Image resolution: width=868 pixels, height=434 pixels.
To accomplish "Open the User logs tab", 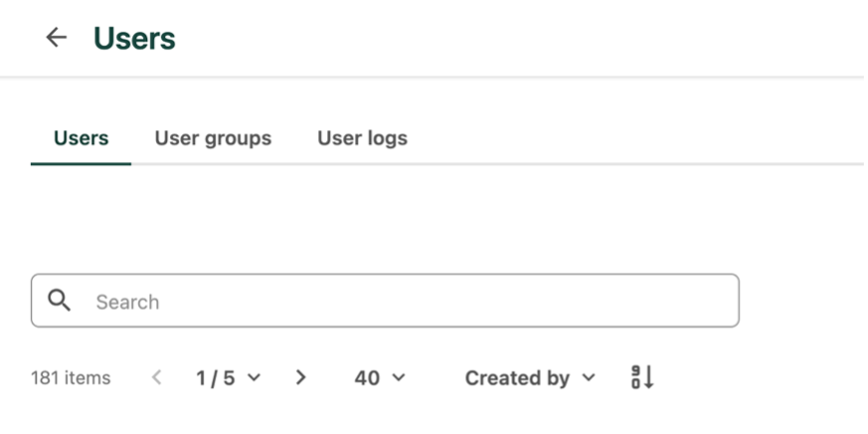I will click(x=362, y=138).
